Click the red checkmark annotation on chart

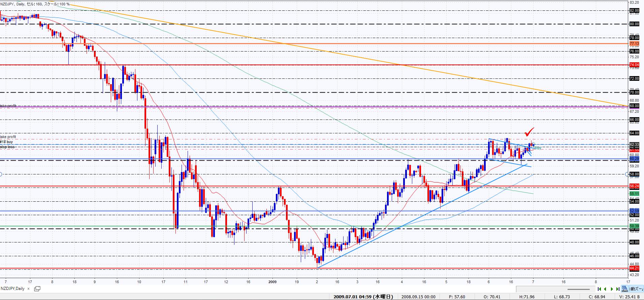pyautogui.click(x=529, y=132)
